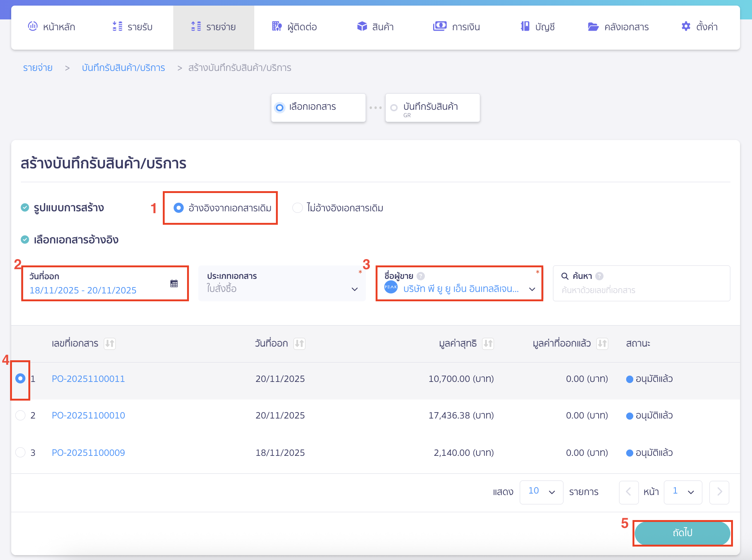Sort by issue date column icon
The width and height of the screenshot is (752, 560).
[x=299, y=343]
